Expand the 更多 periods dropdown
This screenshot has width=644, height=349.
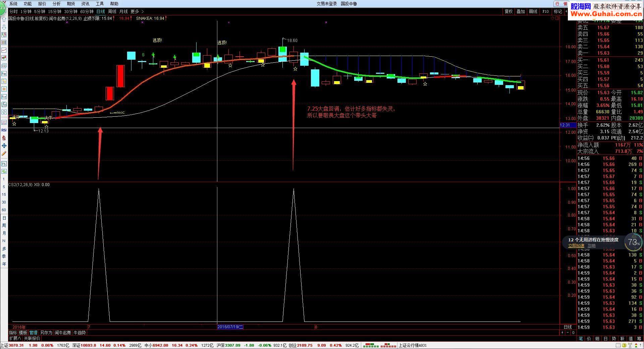click(x=137, y=11)
